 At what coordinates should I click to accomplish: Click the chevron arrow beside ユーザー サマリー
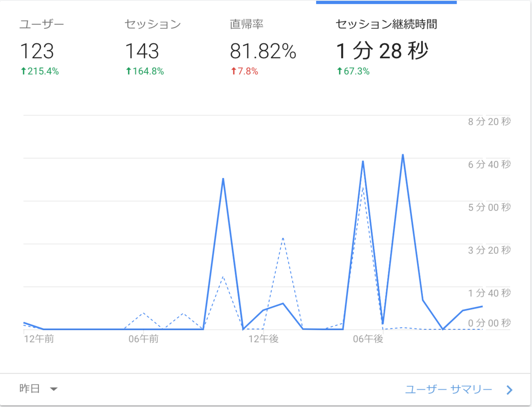[509, 390]
